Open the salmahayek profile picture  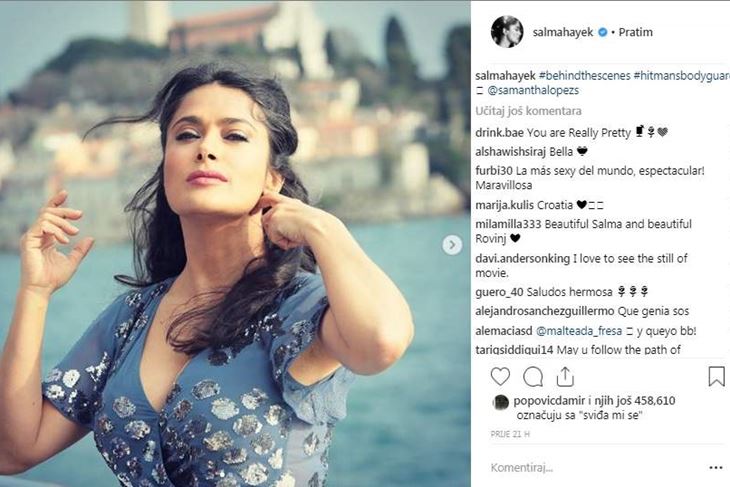[x=507, y=32]
